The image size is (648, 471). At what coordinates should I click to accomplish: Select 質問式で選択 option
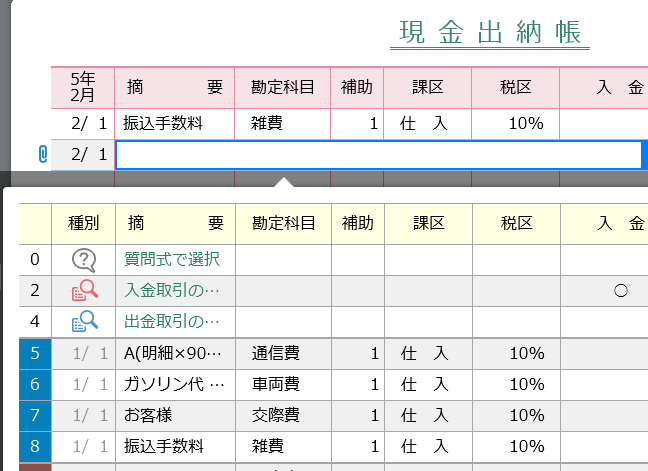click(x=172, y=259)
